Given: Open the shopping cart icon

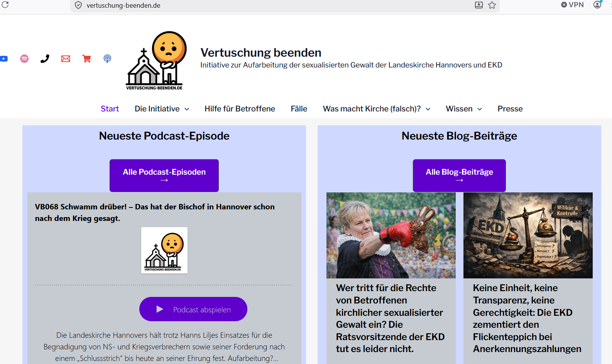Looking at the screenshot, I should [x=86, y=59].
